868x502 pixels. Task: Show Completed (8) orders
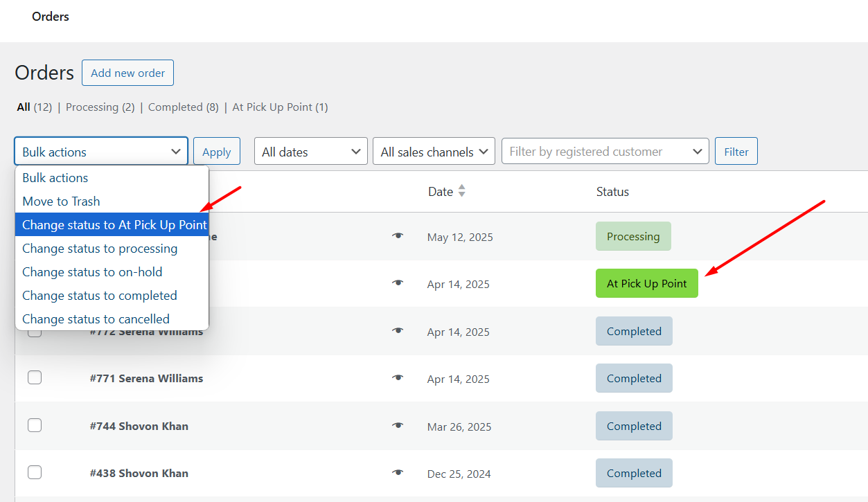(184, 107)
